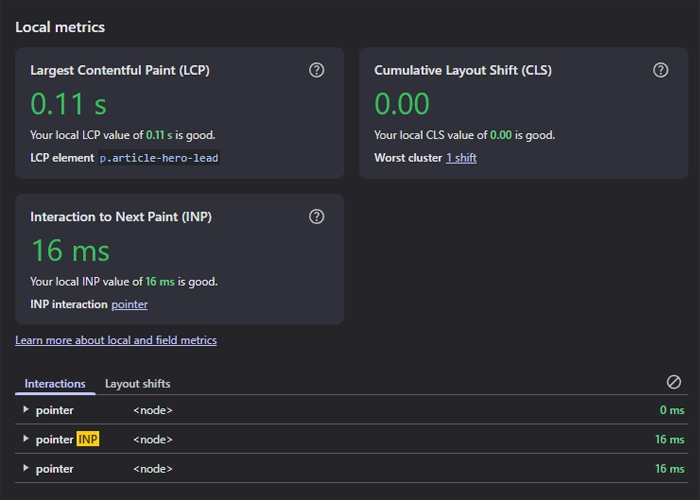700x500 pixels.
Task: Expand the first pointer interaction at 0 ms
Action: click(25, 409)
